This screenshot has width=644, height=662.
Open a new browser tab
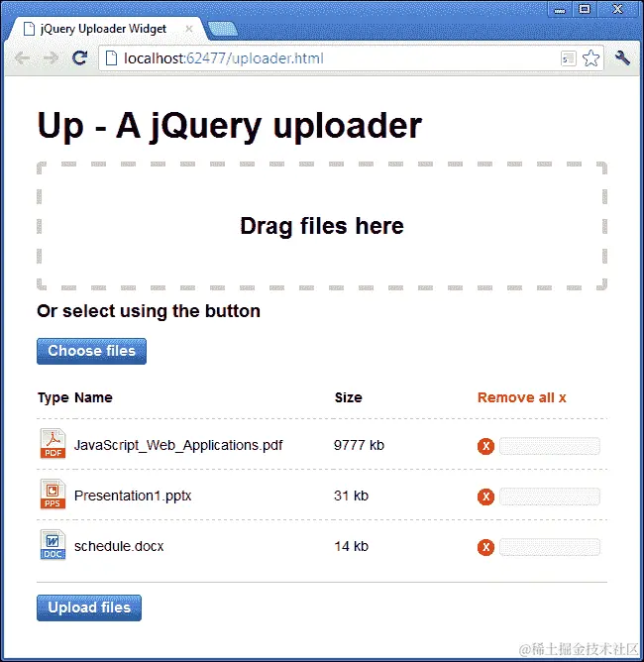(x=223, y=29)
